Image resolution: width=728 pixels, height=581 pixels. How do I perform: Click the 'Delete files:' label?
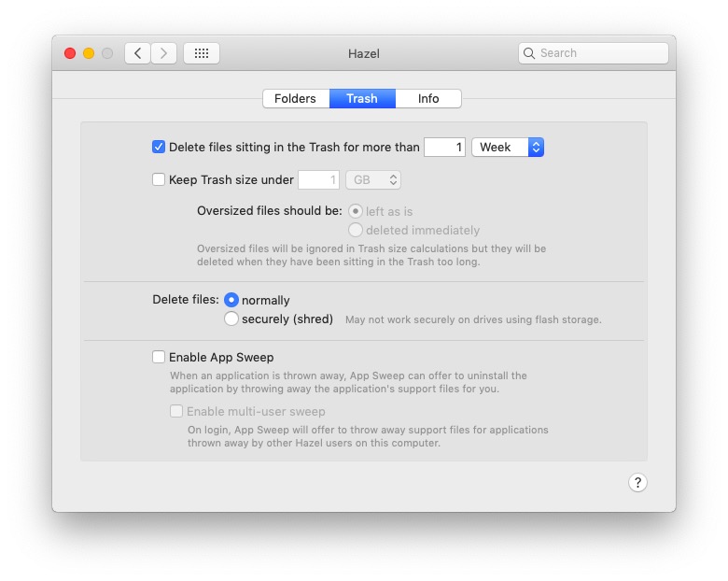click(x=185, y=300)
